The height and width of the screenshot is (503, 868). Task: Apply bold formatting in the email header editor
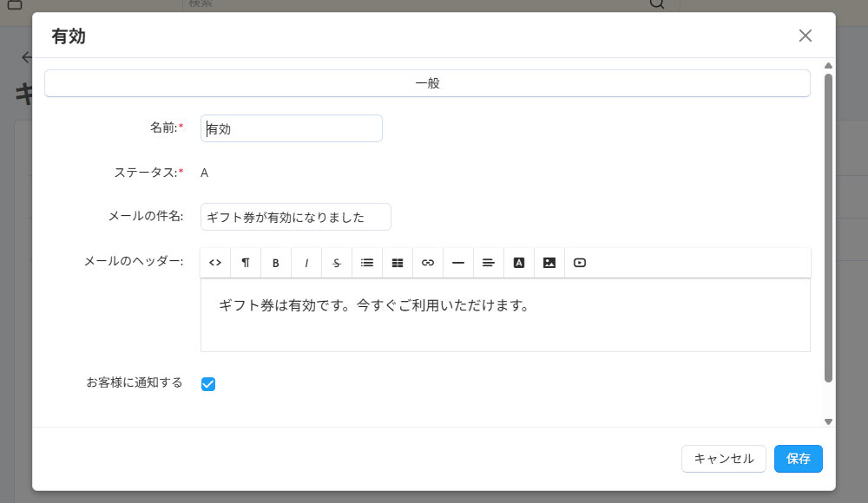click(275, 262)
